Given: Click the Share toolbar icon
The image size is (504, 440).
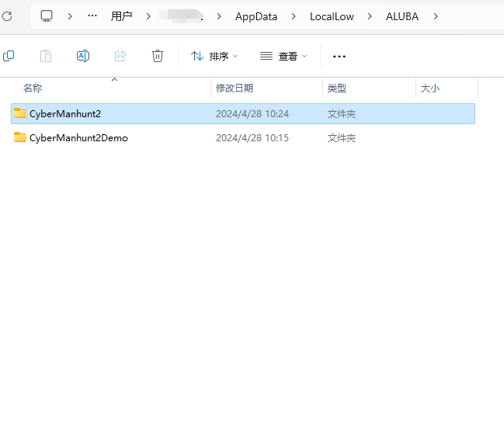Looking at the screenshot, I should coord(120,56).
